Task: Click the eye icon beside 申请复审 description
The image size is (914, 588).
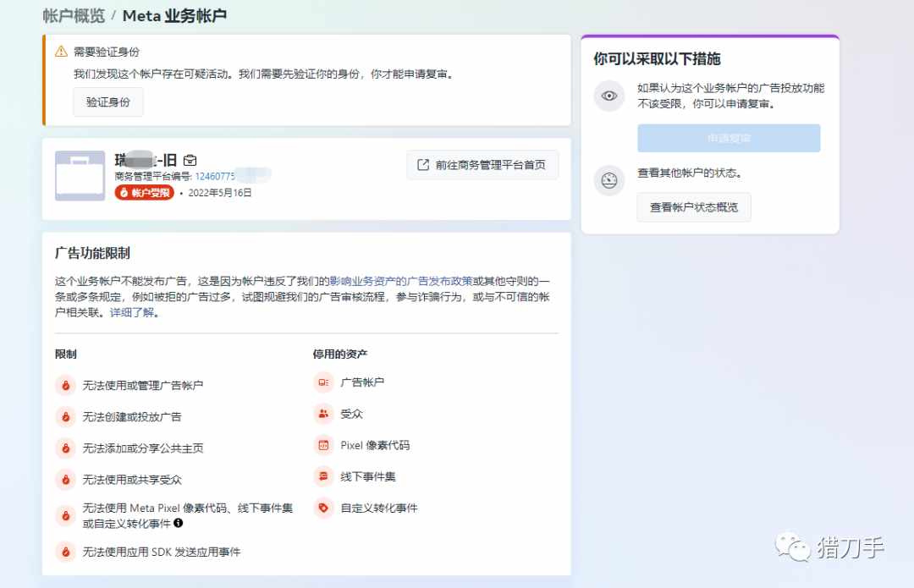Action: click(x=609, y=96)
